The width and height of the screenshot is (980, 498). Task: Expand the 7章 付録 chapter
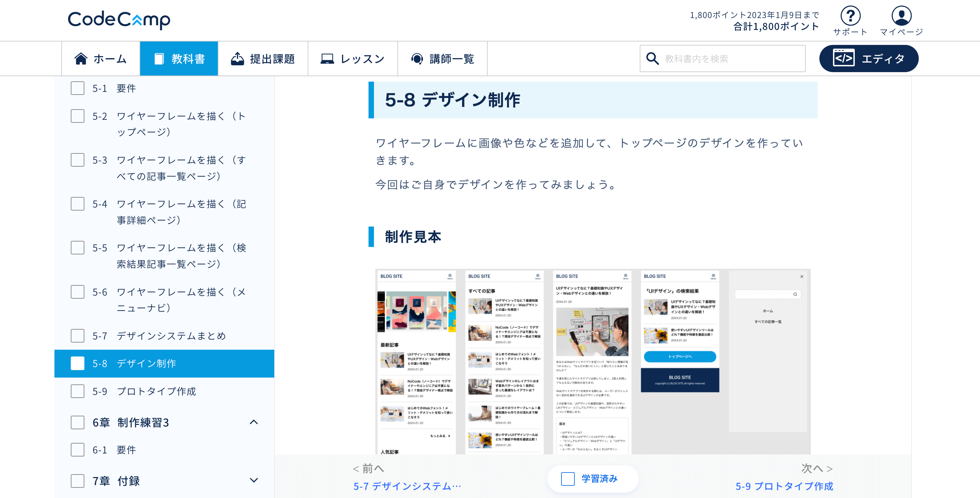(254, 481)
